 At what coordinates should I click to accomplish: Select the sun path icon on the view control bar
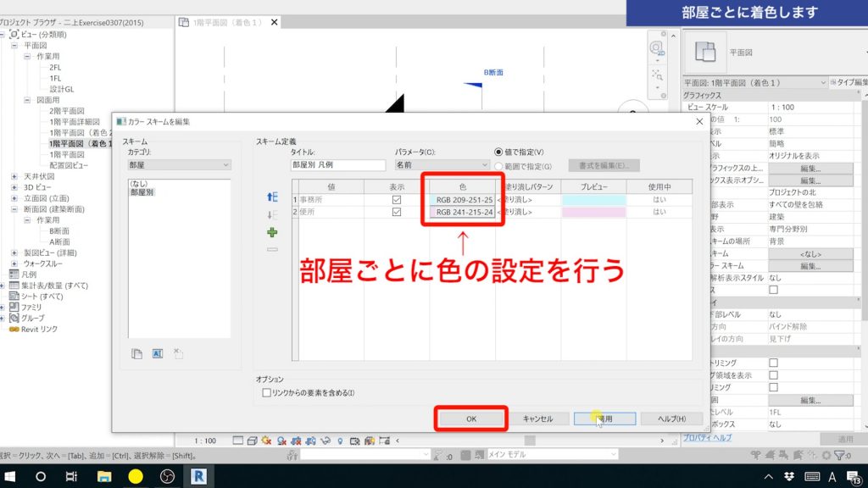265,441
